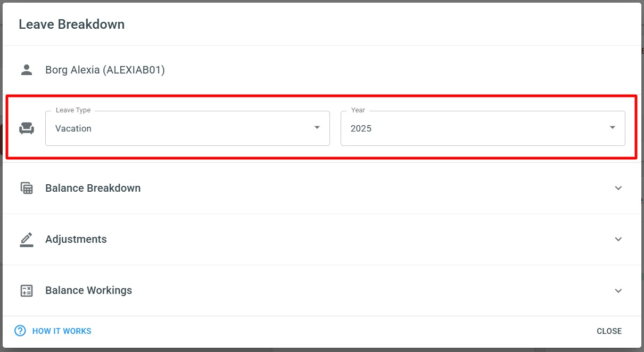Click the Year dropdown arrow

613,128
